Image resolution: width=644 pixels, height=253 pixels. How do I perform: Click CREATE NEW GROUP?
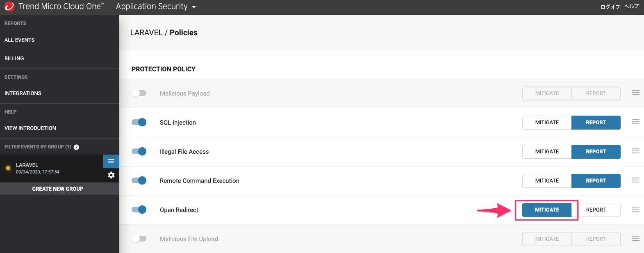pyautogui.click(x=57, y=189)
